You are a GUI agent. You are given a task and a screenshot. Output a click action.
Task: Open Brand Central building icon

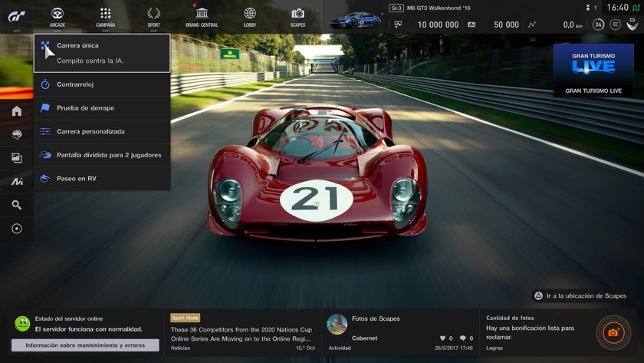click(x=202, y=15)
